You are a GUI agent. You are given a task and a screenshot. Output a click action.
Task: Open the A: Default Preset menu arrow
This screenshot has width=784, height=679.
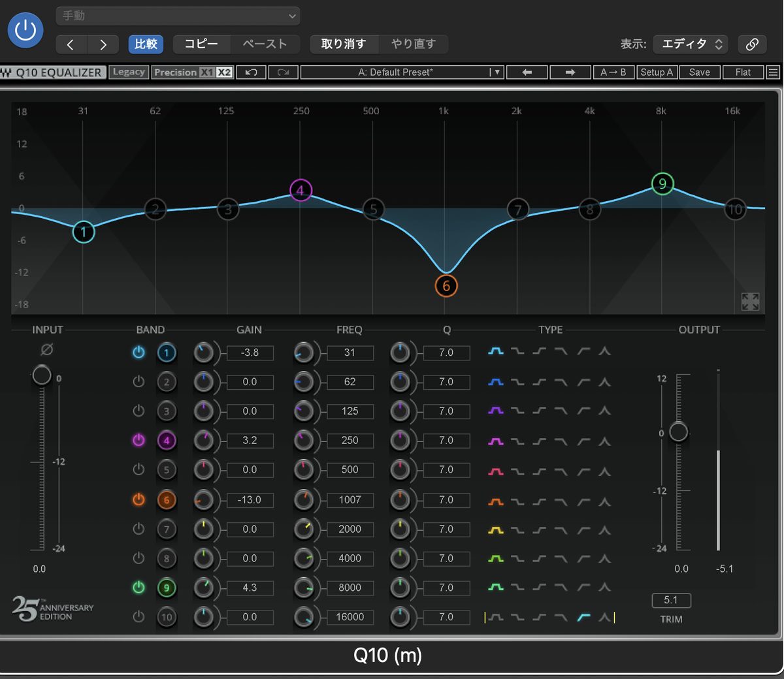[496, 72]
